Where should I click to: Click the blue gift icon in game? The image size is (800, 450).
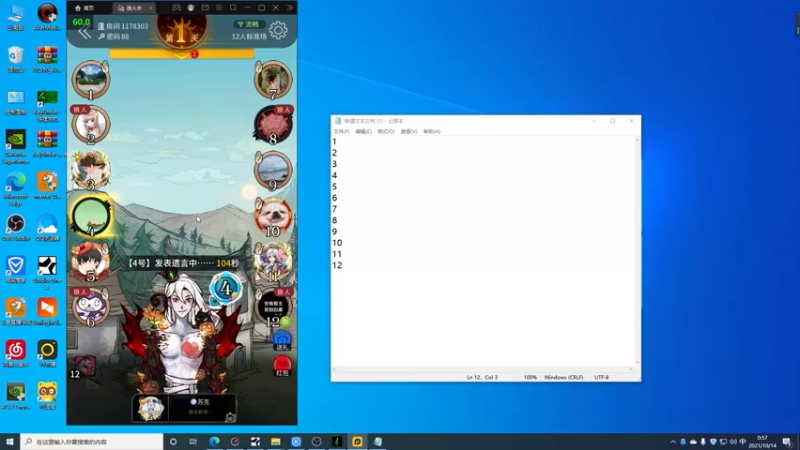click(x=282, y=340)
